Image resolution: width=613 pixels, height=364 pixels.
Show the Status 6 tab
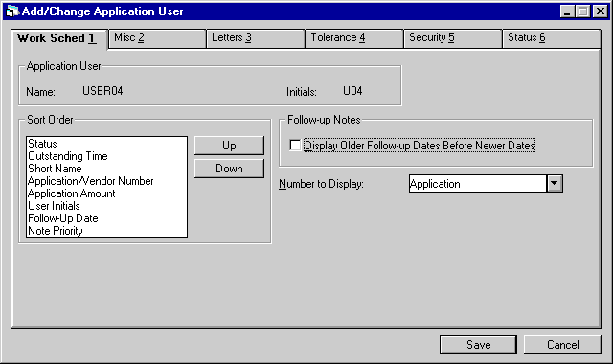pos(552,38)
